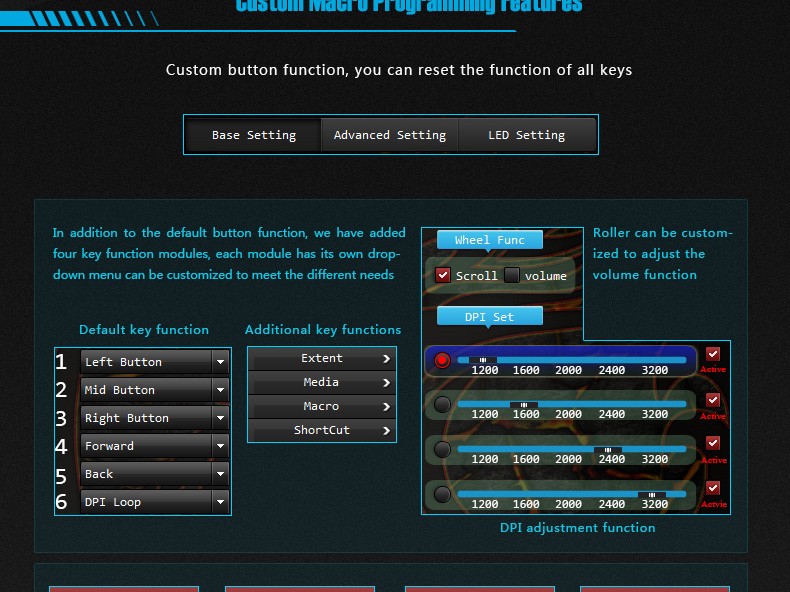This screenshot has height=592, width=790.
Task: Click the arrow icon beside Extent
Action: pyautogui.click(x=386, y=359)
